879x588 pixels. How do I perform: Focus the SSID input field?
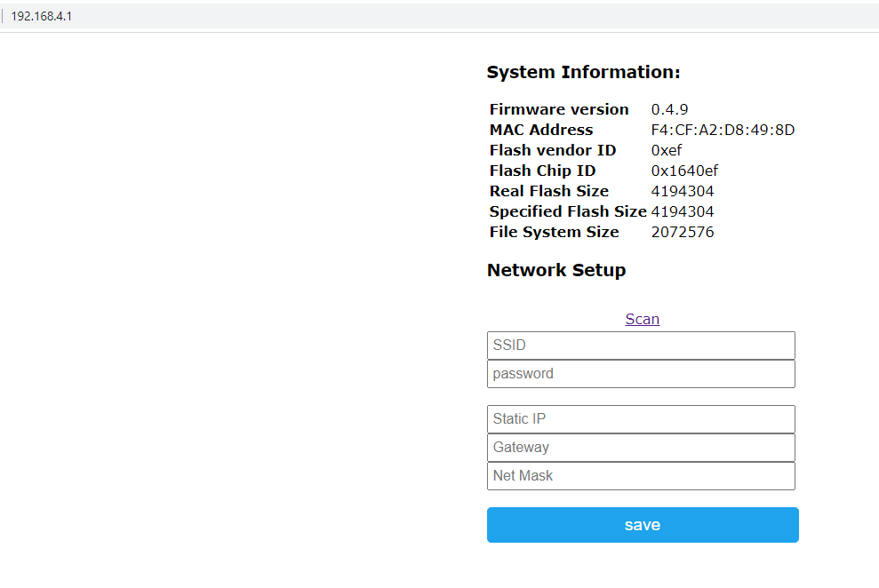[641, 346]
